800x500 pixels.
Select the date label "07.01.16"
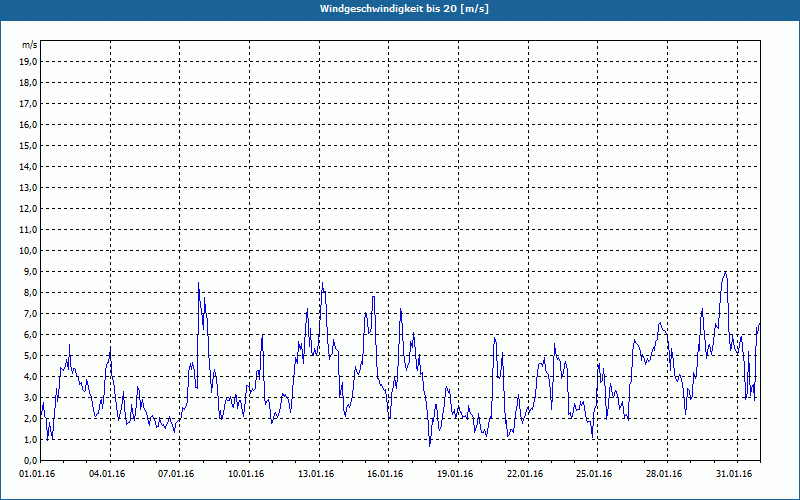(x=176, y=474)
